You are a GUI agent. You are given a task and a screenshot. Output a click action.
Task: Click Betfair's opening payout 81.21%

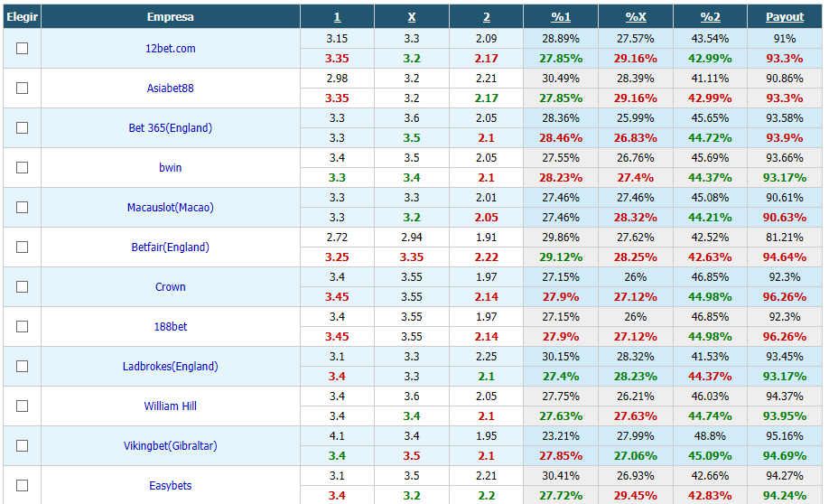pyautogui.click(x=785, y=237)
